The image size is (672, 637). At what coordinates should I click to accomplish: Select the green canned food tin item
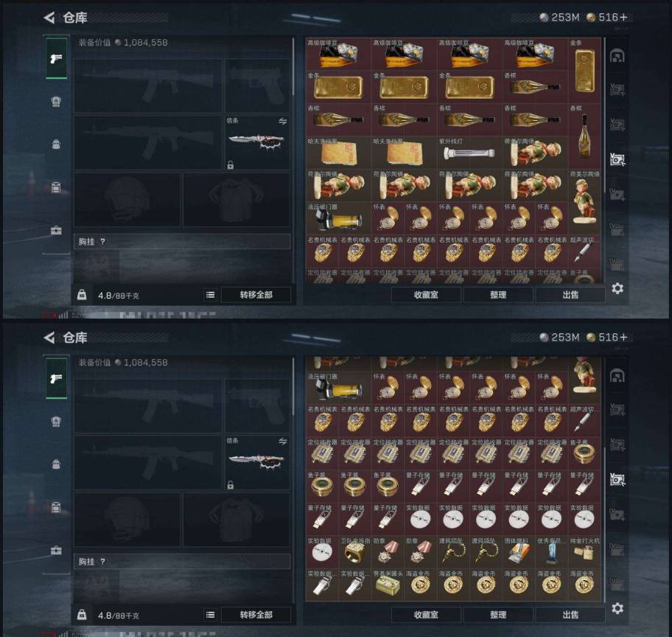tap(388, 585)
